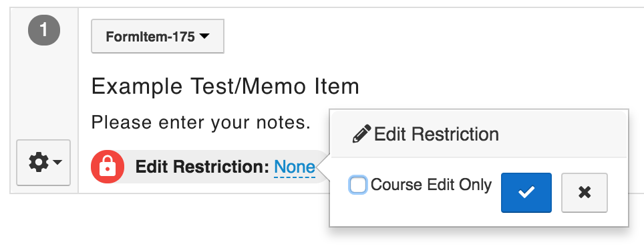
Task: Click the red lock icon
Action: point(108,167)
